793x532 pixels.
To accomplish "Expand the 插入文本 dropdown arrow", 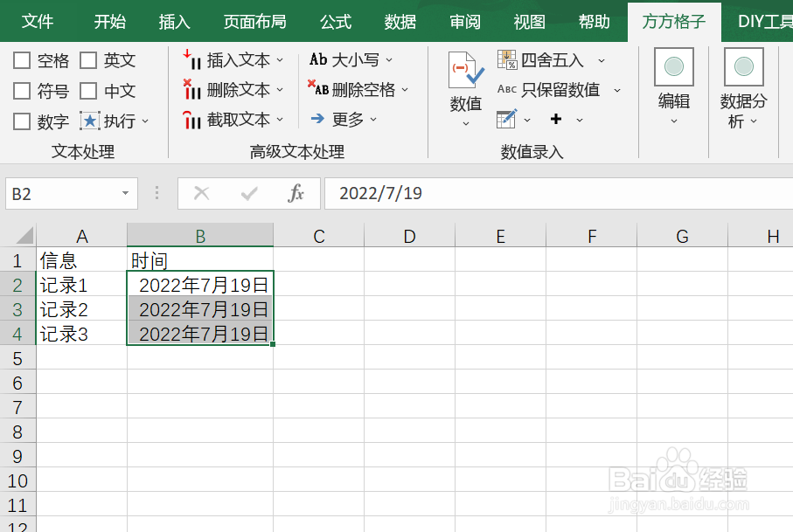I will 280,60.
